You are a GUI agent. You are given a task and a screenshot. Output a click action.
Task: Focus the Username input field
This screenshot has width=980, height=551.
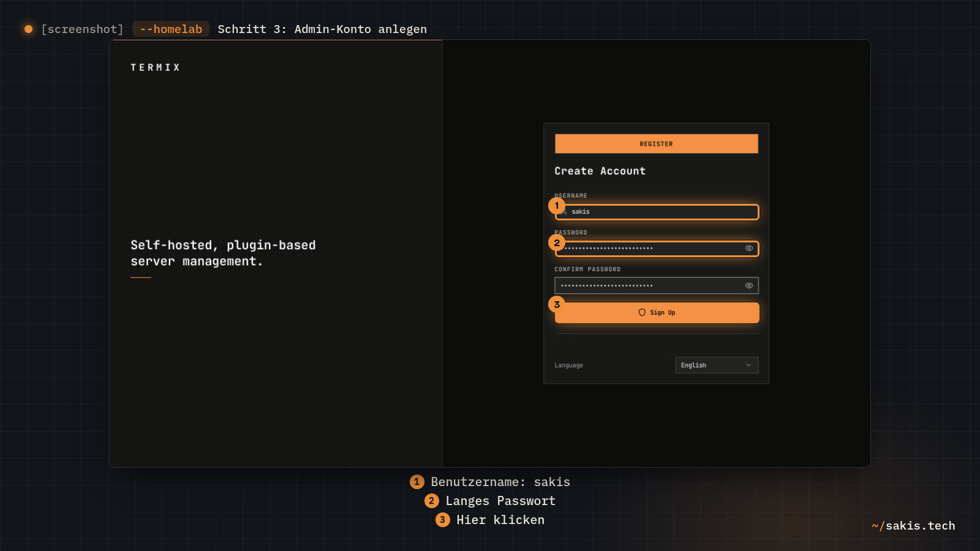tap(657, 212)
